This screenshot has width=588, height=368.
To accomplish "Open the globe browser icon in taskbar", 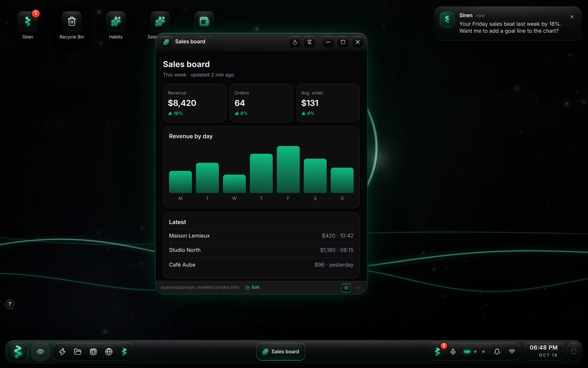I will click(109, 352).
